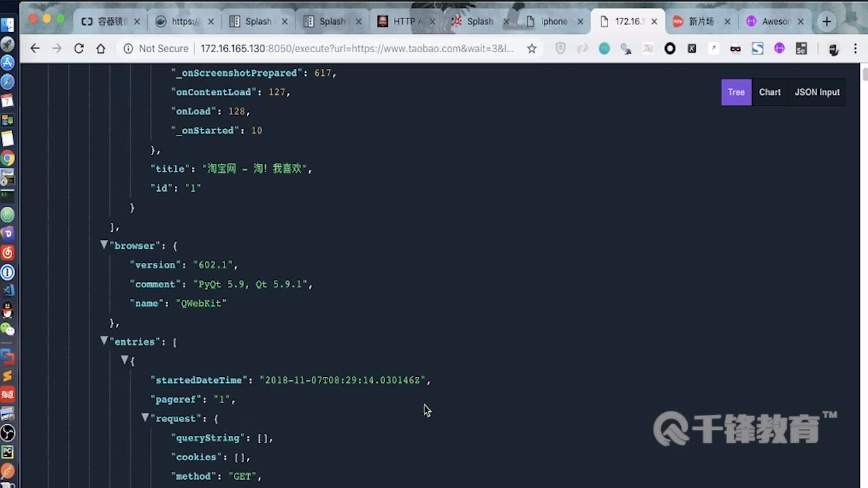
Task: Launch Google Chrome from the dock
Action: click(x=7, y=159)
